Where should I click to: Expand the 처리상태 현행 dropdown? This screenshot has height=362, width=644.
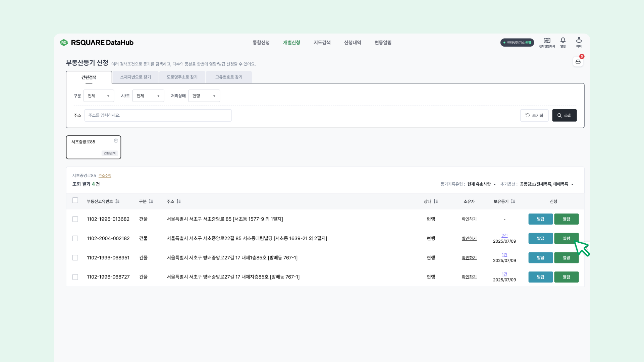pyautogui.click(x=204, y=96)
